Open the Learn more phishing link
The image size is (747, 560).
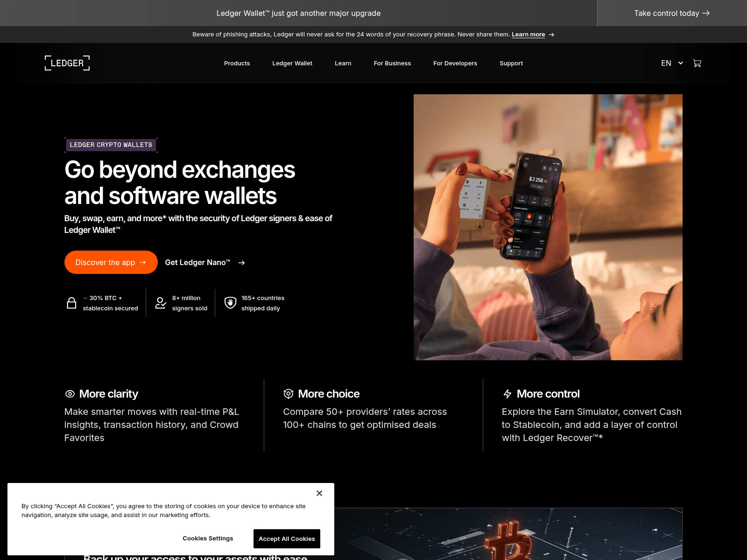click(528, 35)
